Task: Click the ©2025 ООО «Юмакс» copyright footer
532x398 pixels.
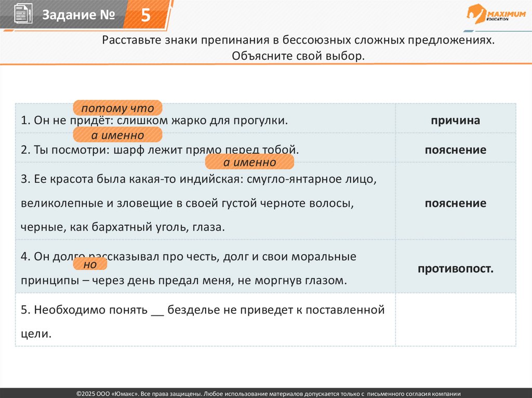Action: (269, 394)
